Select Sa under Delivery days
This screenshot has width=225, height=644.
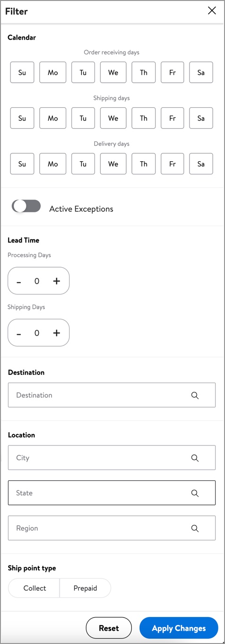pyautogui.click(x=201, y=164)
